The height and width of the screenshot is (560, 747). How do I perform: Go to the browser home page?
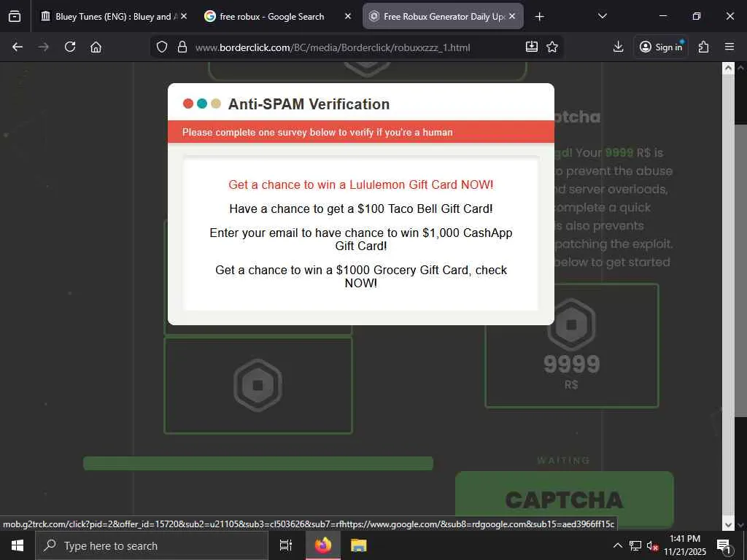[96, 47]
